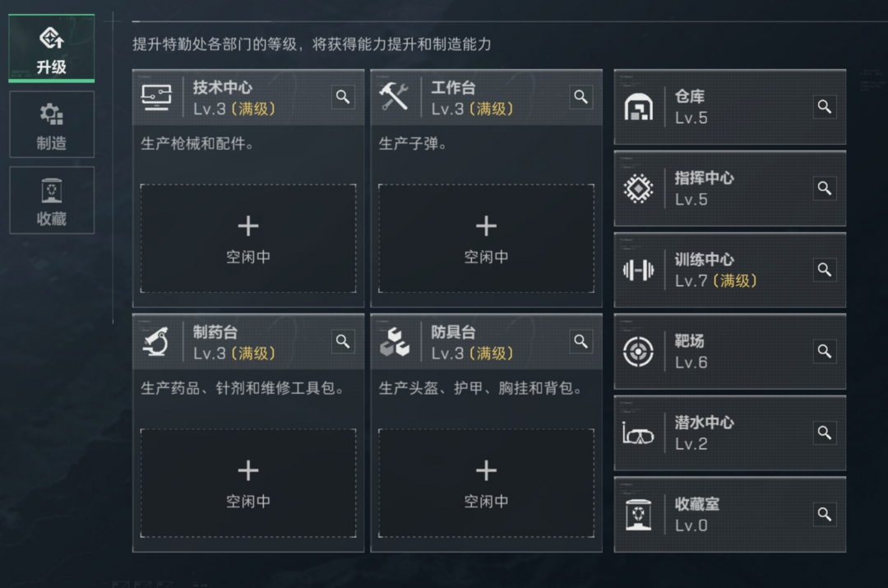The height and width of the screenshot is (588, 888).
Task: Select the 潜水中心 diving mask icon
Action: click(638, 434)
